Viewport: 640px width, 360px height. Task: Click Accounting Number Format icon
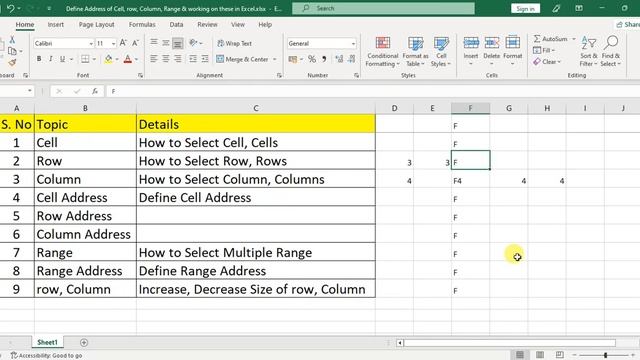293,59
